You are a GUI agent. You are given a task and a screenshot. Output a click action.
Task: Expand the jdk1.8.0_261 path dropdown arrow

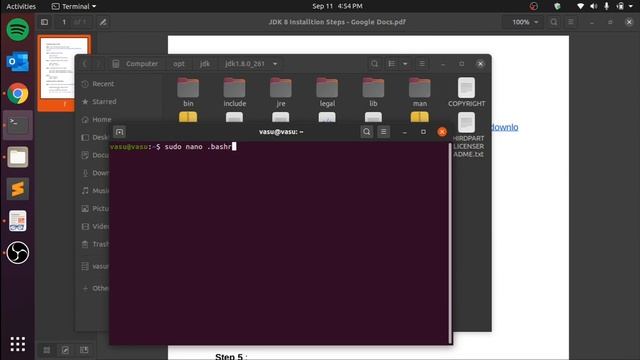(275, 64)
